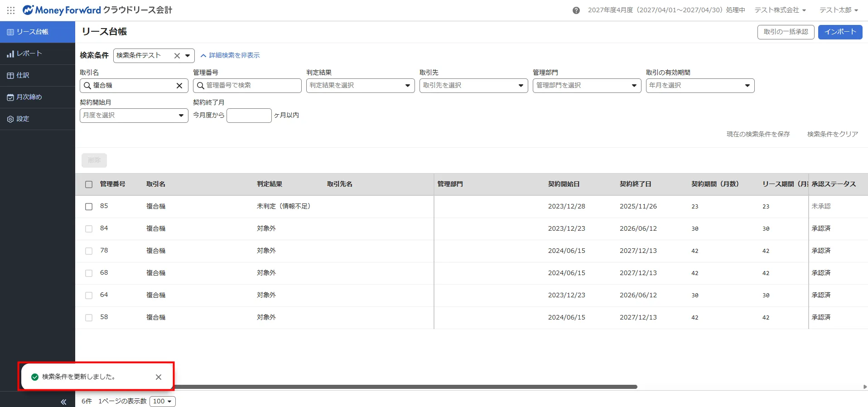Change the rows-per-page 100 dropdown

(162, 402)
